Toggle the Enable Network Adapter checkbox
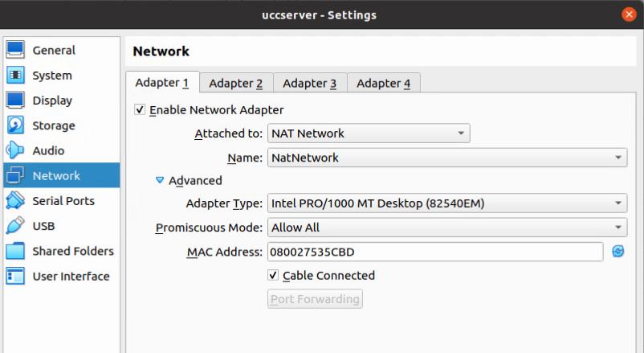 pos(141,109)
